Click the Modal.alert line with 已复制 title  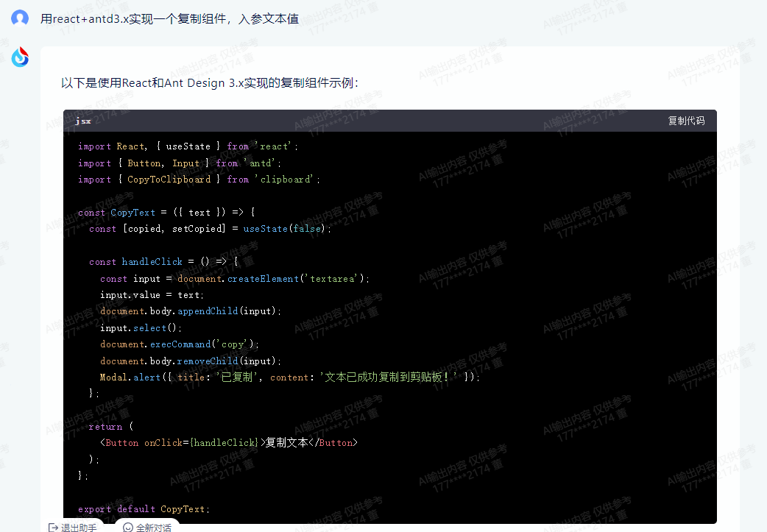click(x=289, y=377)
